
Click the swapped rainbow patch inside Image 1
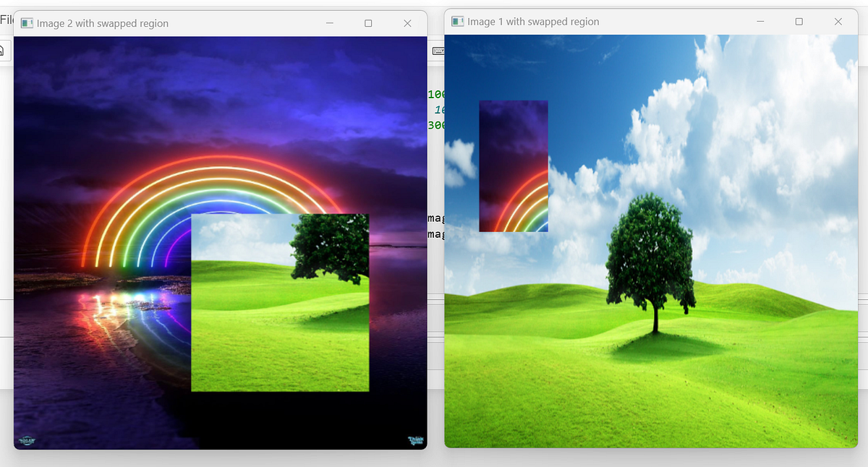coord(513,165)
